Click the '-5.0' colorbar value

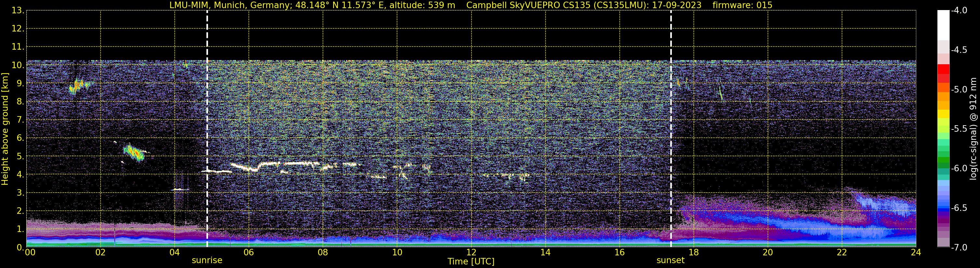coord(959,89)
